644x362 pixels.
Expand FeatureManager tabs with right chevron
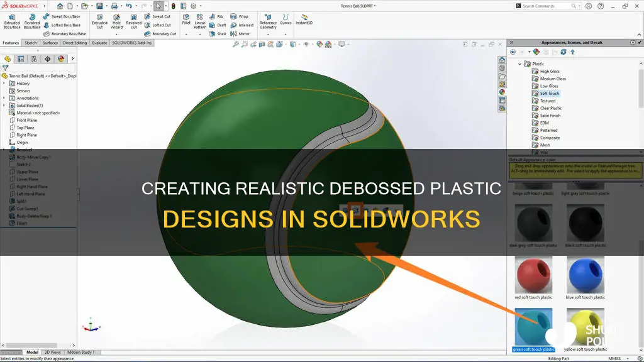pos(73,58)
